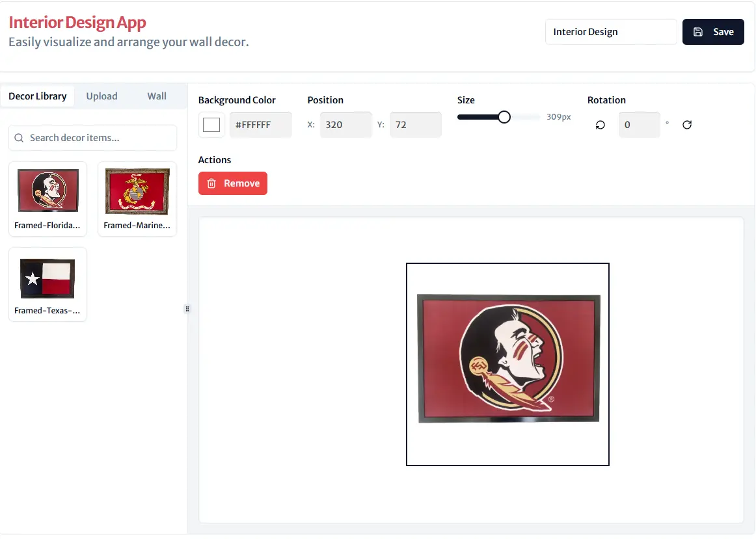Select the Decor Library tab
This screenshot has height=539, width=756.
coord(38,96)
